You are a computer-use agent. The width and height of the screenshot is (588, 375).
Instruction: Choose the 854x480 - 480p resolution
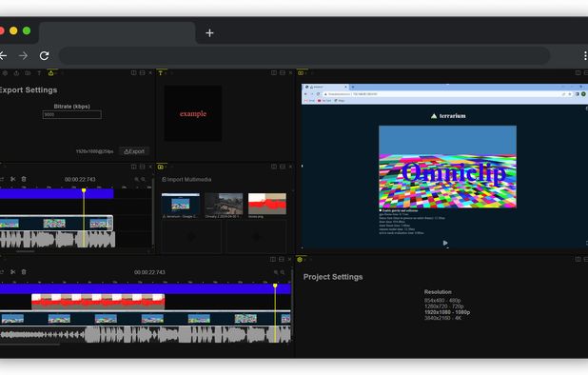[442, 301]
